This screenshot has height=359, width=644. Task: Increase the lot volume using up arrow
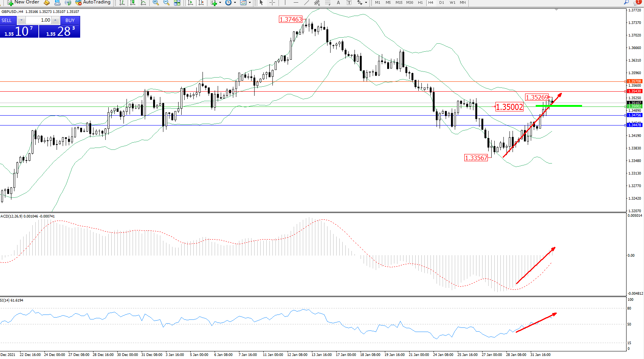pos(55,20)
